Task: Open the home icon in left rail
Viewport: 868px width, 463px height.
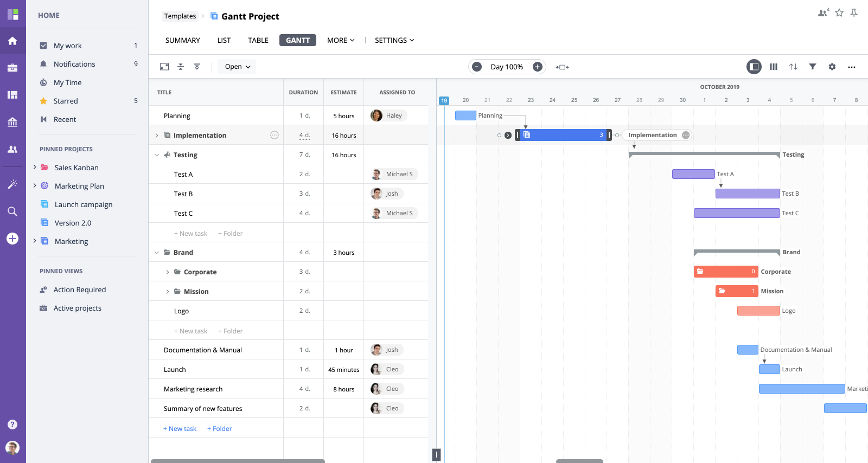Action: click(12, 41)
